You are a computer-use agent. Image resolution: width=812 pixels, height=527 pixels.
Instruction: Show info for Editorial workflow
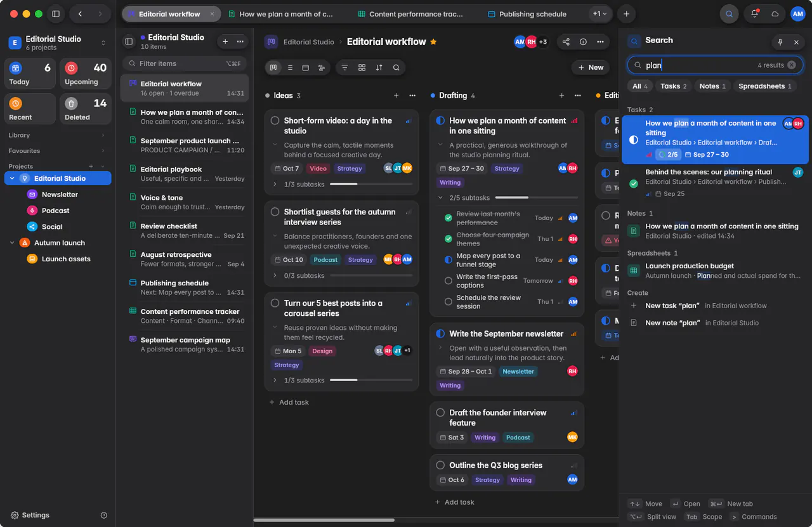point(583,42)
